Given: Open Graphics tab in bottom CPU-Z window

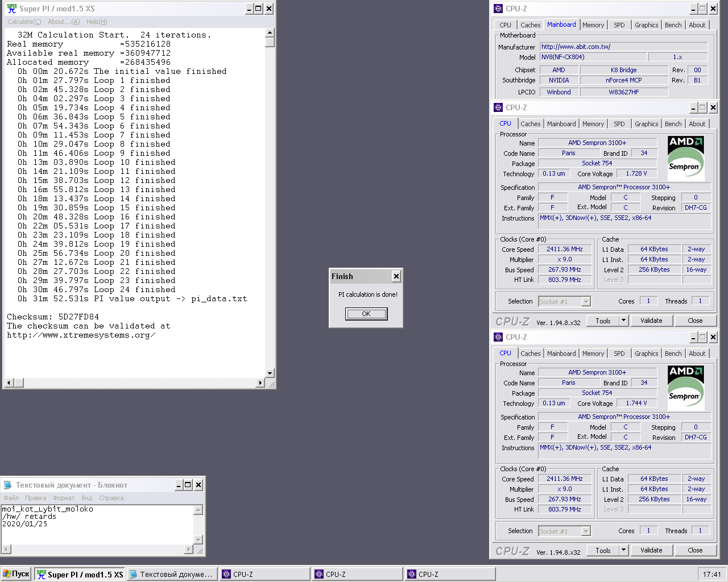Looking at the screenshot, I should click(x=647, y=354).
